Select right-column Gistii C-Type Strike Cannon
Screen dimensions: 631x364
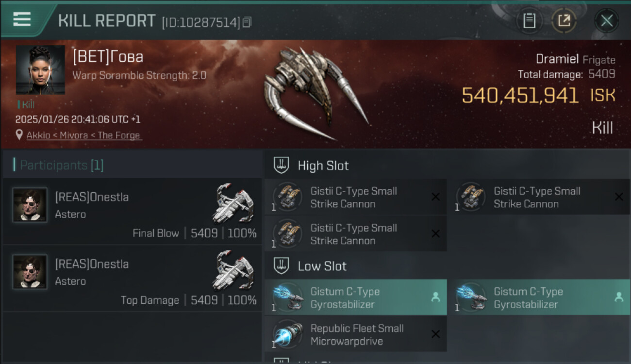[539, 197]
